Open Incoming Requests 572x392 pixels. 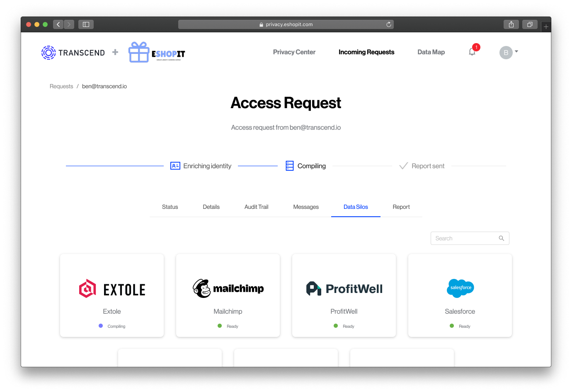click(366, 52)
